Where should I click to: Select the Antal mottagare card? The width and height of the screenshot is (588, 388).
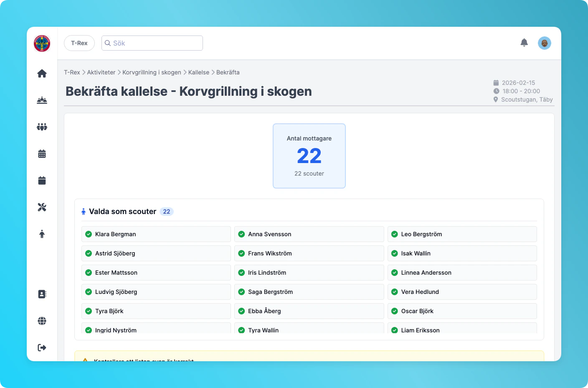[309, 156]
